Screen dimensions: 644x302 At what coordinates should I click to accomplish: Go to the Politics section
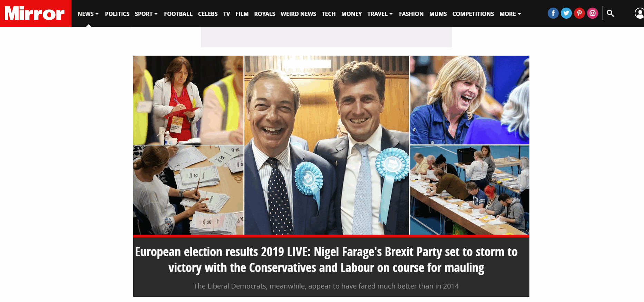coord(117,14)
